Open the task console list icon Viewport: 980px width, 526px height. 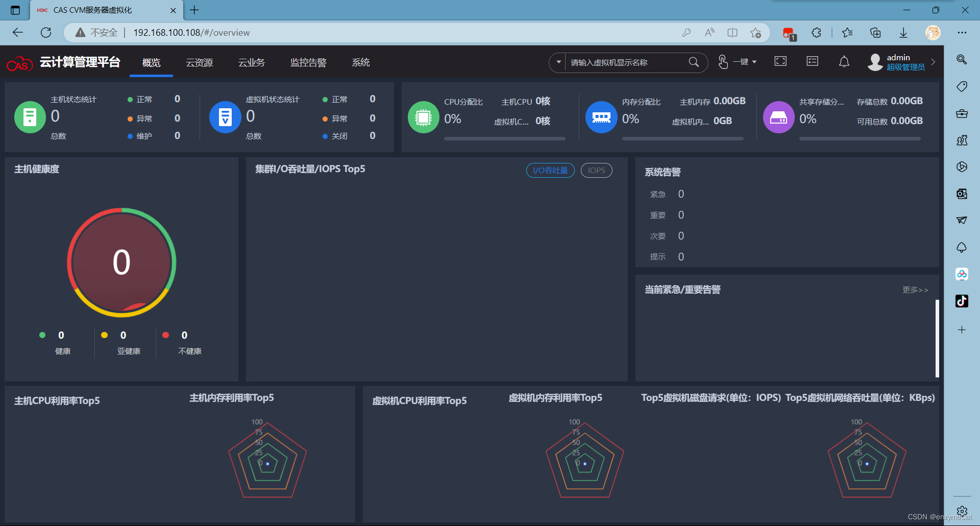812,61
